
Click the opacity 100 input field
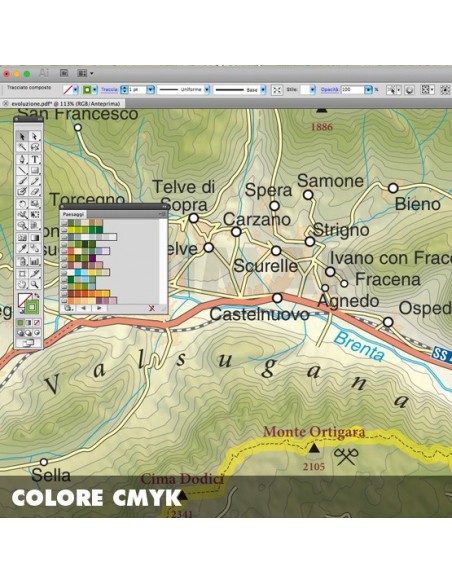[352, 90]
